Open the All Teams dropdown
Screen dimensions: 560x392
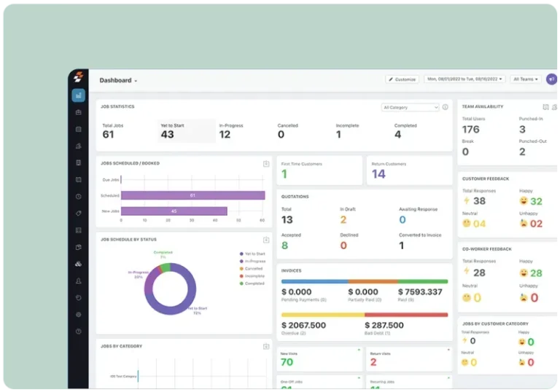(x=526, y=79)
